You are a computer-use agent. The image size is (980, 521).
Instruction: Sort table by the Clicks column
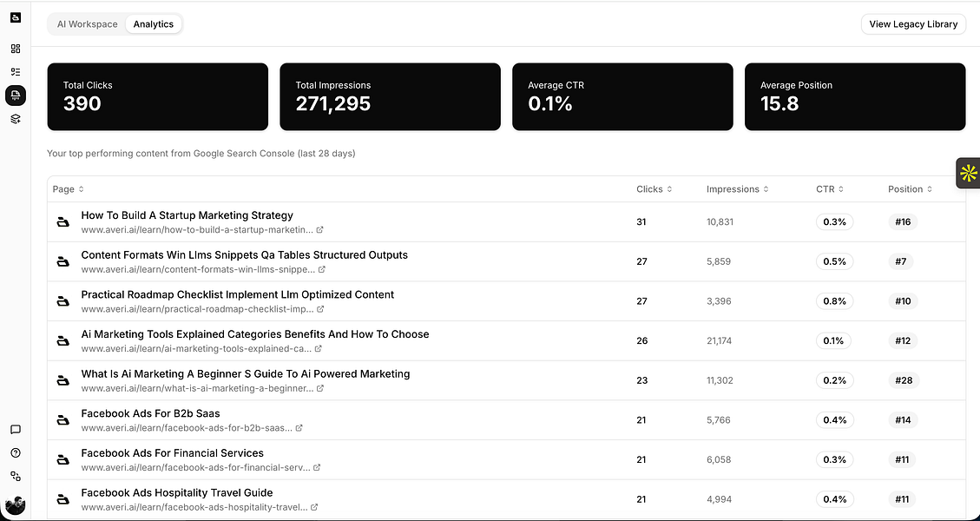pos(654,189)
